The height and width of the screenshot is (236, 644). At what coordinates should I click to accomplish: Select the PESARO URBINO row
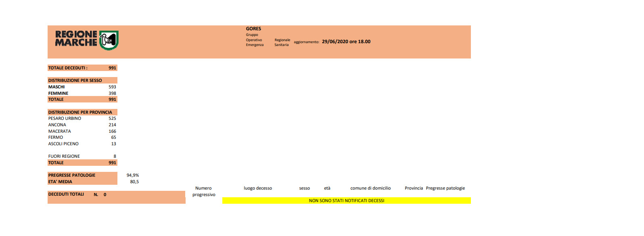[82, 118]
